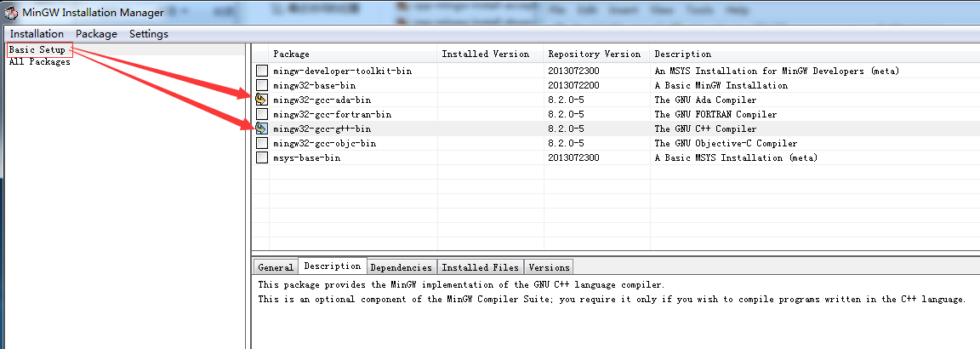Screen dimensions: 980x349
Task: Select the mingw-developer-toolkit-bin package name
Action: (x=343, y=71)
